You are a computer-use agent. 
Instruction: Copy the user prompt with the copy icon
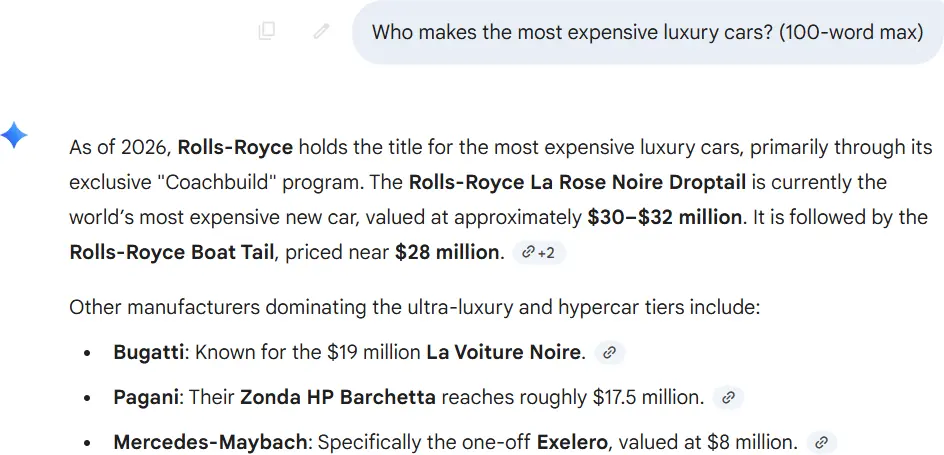click(266, 31)
